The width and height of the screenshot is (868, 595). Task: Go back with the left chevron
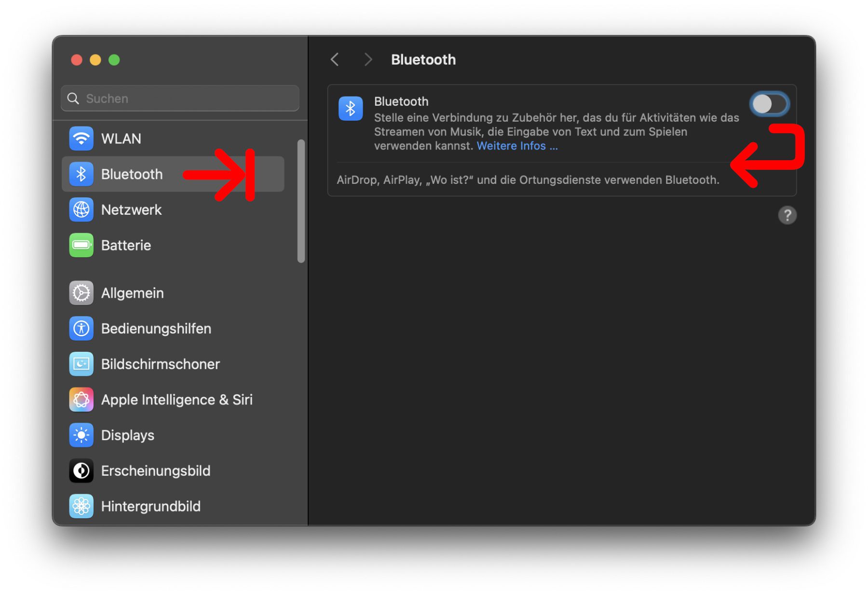tap(335, 59)
